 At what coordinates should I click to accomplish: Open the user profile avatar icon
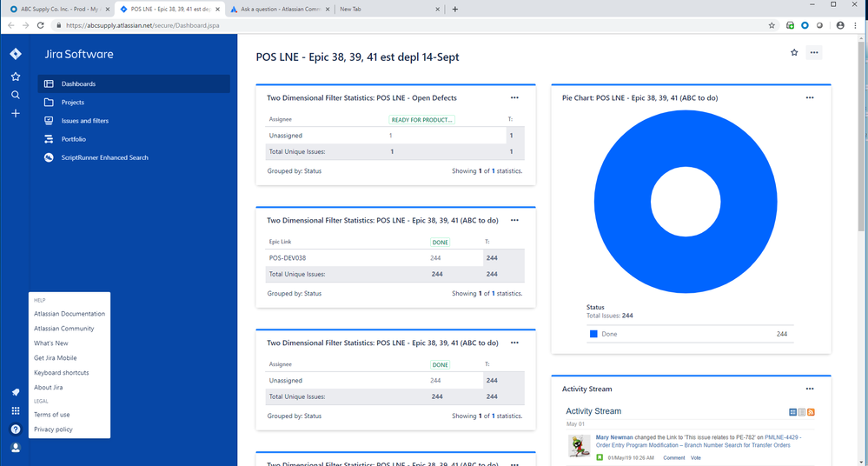pyautogui.click(x=16, y=448)
